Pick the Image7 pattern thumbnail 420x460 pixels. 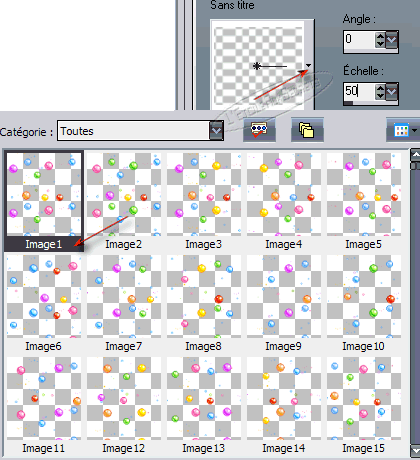coord(124,303)
